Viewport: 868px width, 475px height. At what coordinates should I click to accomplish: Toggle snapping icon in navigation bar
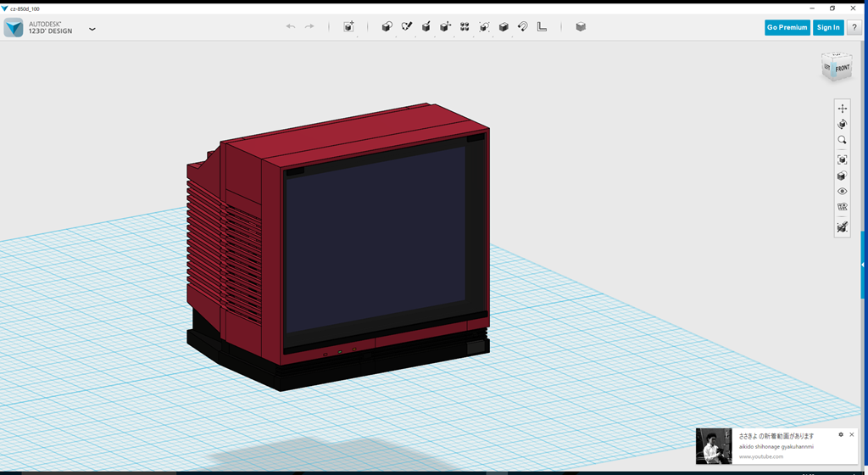click(842, 227)
